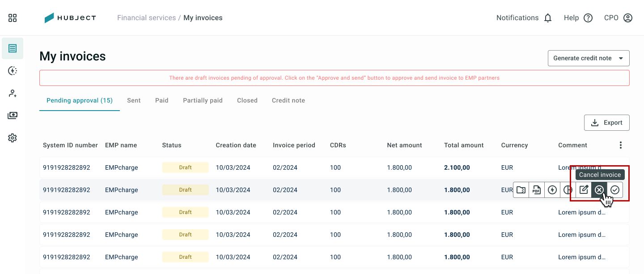Screen dimensions: 644x274
Task: Click the EMP name column header
Action: 121,145
